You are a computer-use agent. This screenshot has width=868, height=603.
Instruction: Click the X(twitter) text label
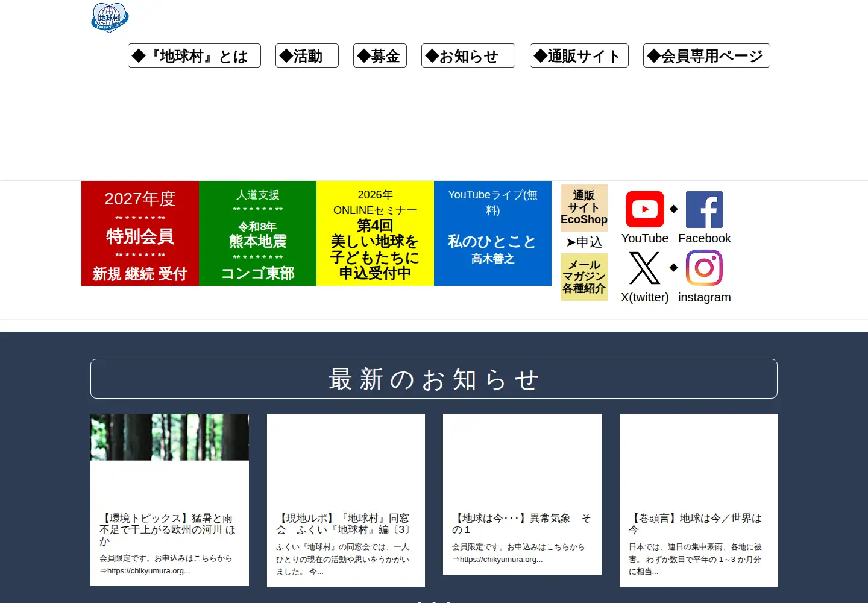[x=645, y=297]
